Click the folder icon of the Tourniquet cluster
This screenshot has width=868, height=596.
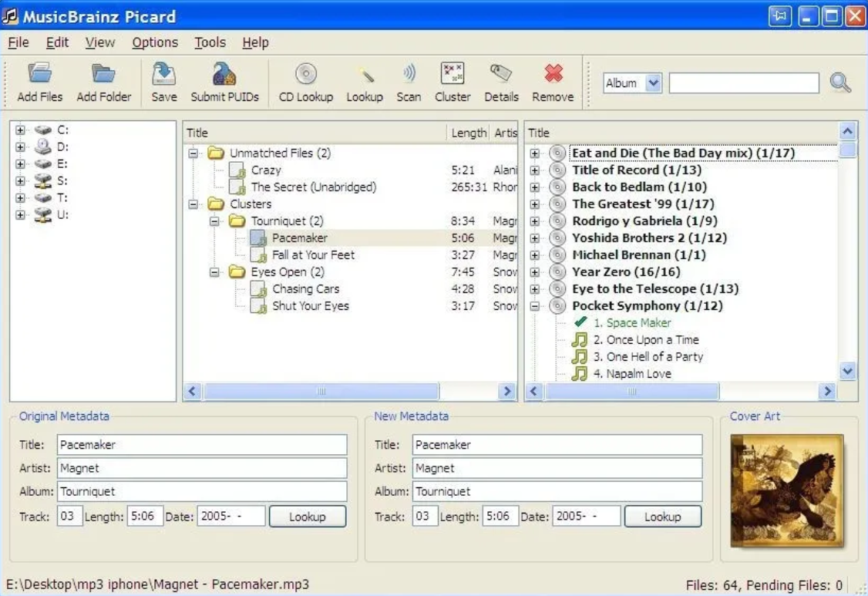point(237,221)
